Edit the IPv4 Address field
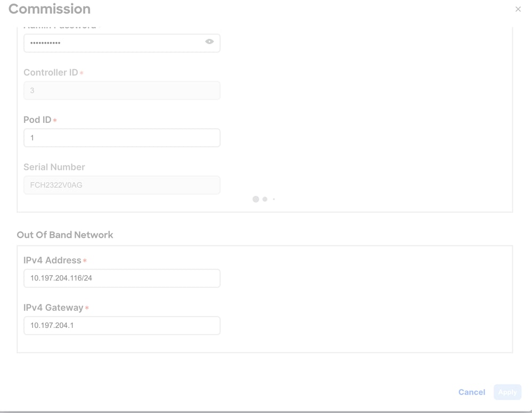532x413 pixels. coord(121,278)
